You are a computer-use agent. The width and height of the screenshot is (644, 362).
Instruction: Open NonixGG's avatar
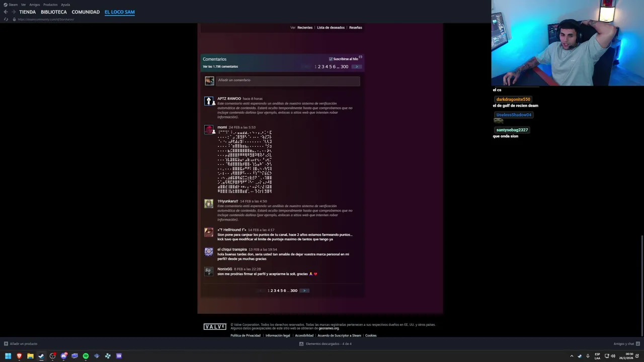[x=209, y=271]
